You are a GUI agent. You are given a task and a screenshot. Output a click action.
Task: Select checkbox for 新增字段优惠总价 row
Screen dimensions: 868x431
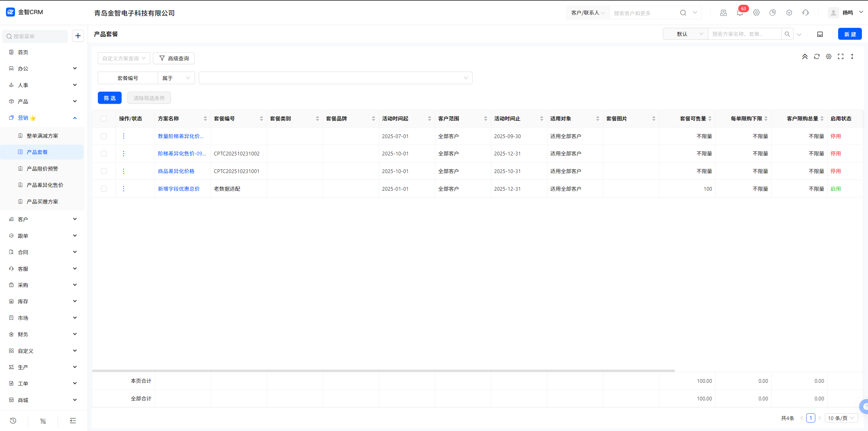tap(104, 189)
